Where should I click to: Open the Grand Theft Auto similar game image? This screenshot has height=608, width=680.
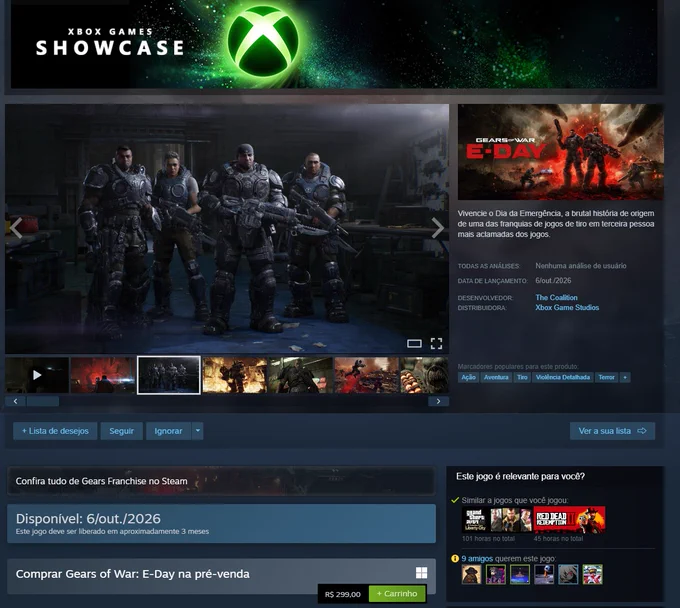497,520
